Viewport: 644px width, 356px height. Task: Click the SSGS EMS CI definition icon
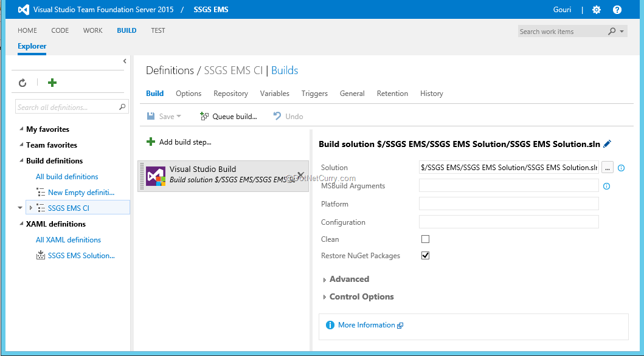pos(40,208)
